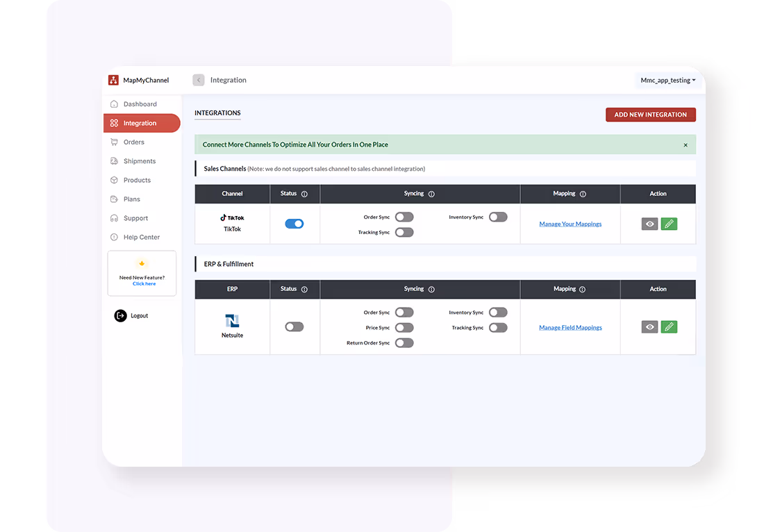Open Manage Your Mappings link
764x532 pixels.
(570, 224)
